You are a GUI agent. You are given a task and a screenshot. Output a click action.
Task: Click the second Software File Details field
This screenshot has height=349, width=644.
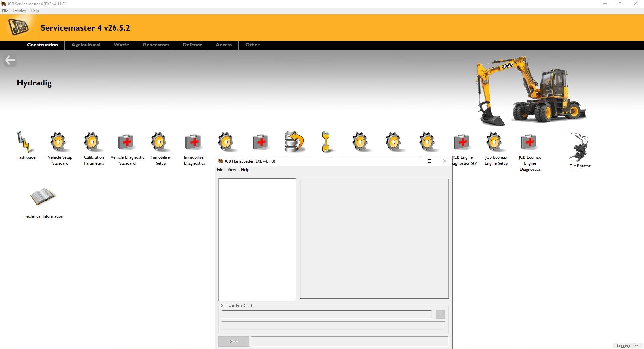tap(333, 325)
